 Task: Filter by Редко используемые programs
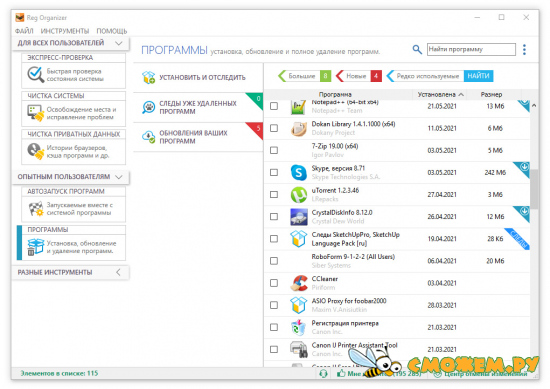[x=425, y=76]
